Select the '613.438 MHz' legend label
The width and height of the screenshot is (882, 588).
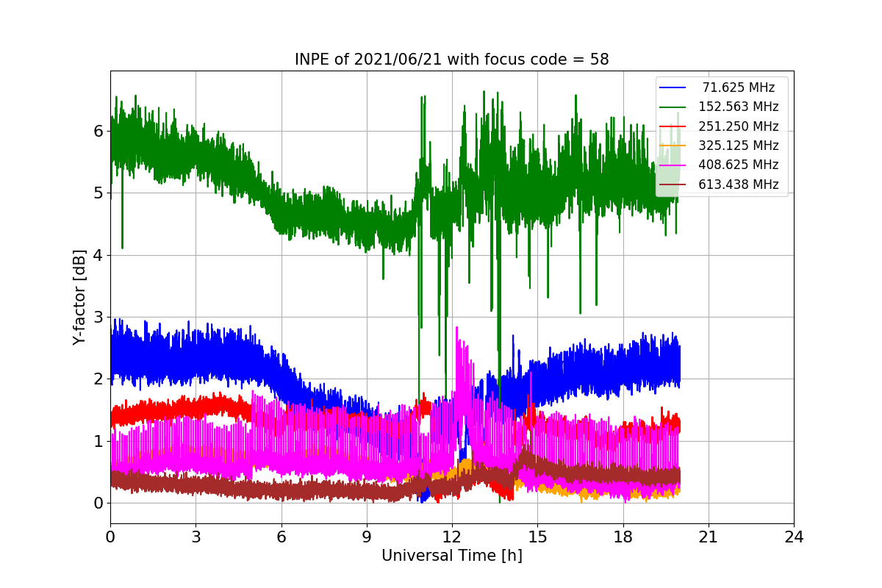739,184
